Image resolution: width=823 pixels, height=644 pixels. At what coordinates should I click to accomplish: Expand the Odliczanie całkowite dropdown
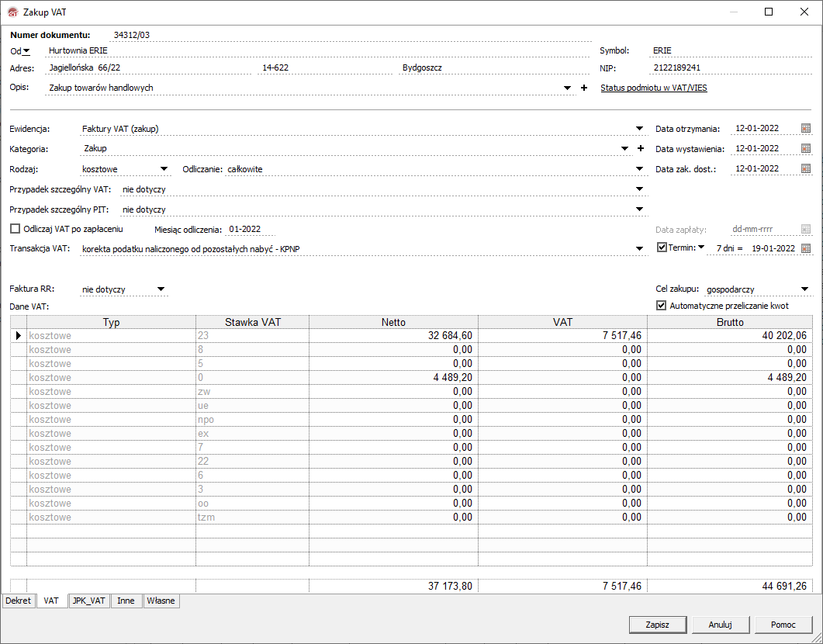click(639, 169)
